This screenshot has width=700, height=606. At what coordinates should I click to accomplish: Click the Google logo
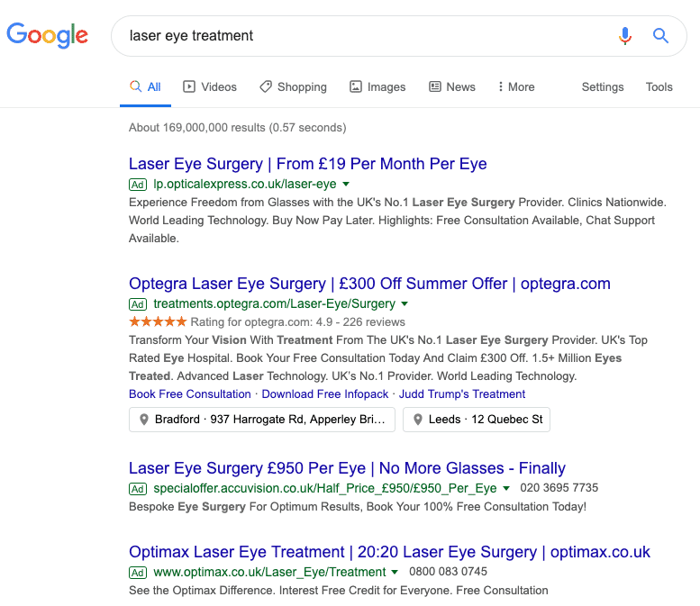48,35
